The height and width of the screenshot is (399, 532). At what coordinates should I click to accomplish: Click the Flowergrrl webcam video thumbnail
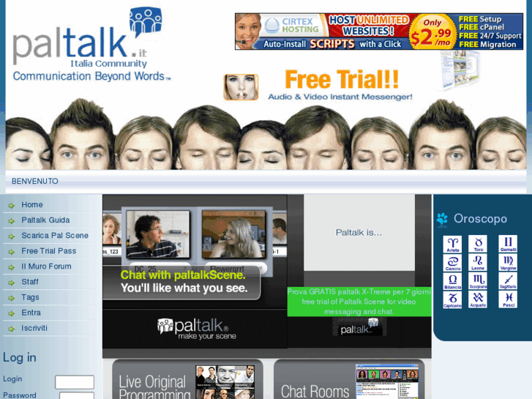coord(234,235)
